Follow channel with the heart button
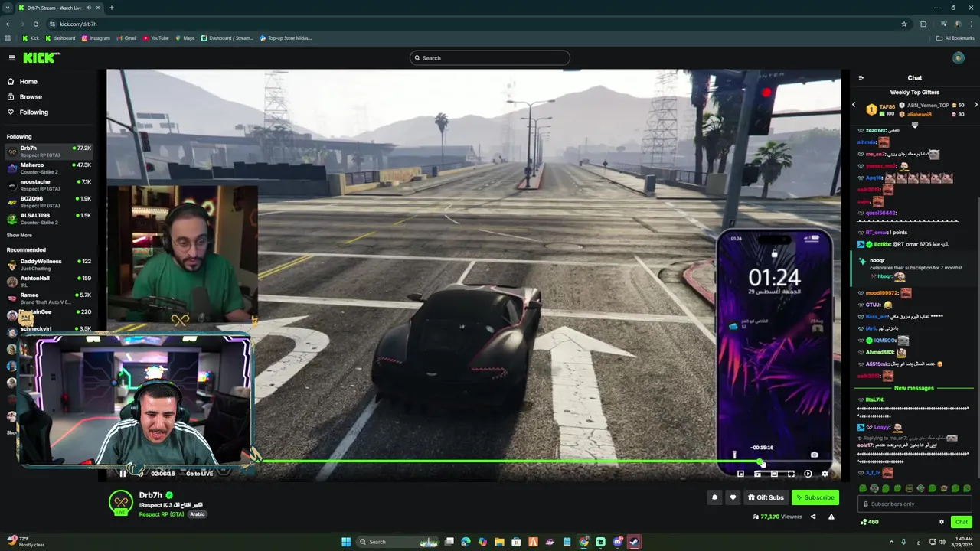The height and width of the screenshot is (551, 980). point(733,497)
